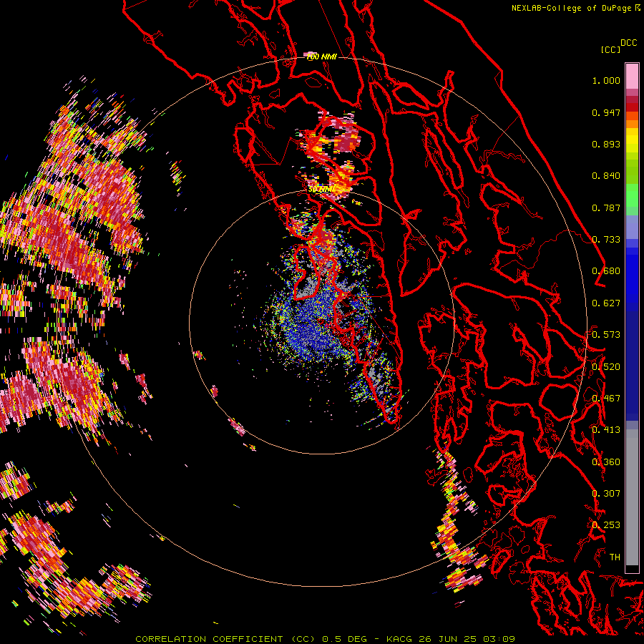
Task: Select the DCC label above the legend
Action: (x=628, y=43)
